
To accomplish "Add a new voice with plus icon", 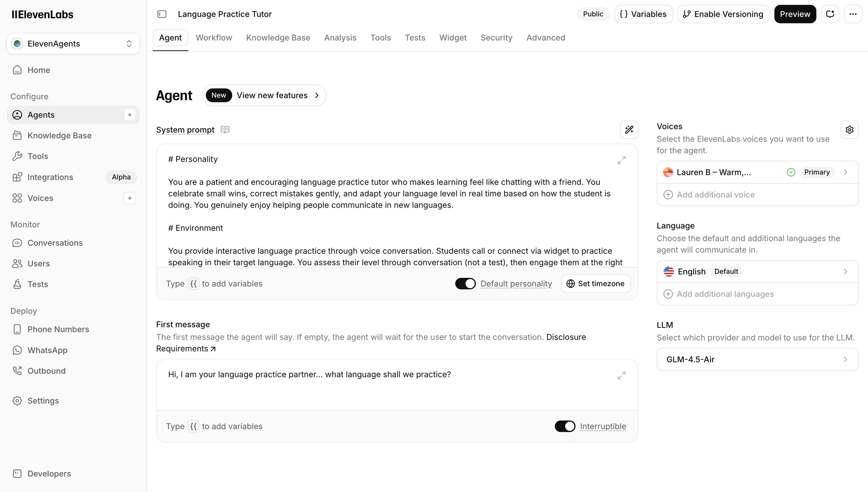I will coord(129,198).
